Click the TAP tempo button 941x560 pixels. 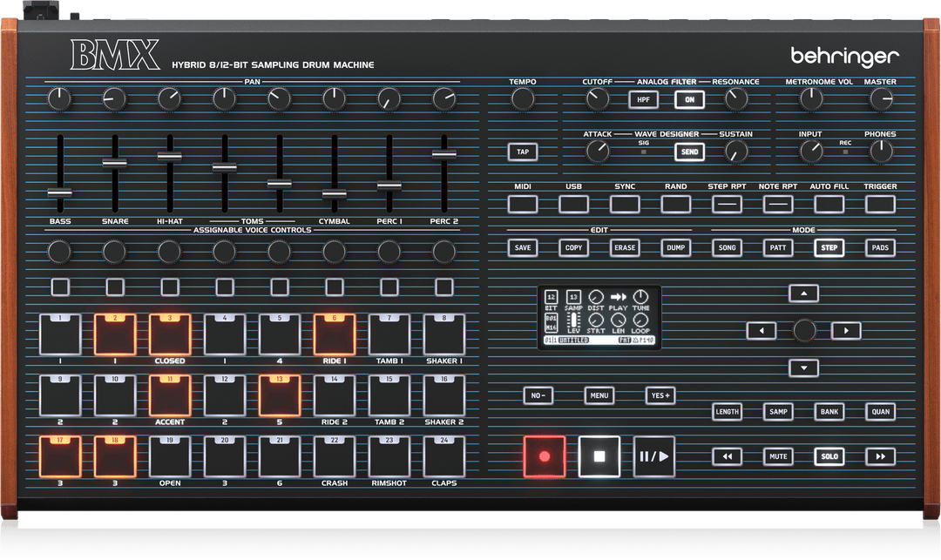pyautogui.click(x=523, y=152)
